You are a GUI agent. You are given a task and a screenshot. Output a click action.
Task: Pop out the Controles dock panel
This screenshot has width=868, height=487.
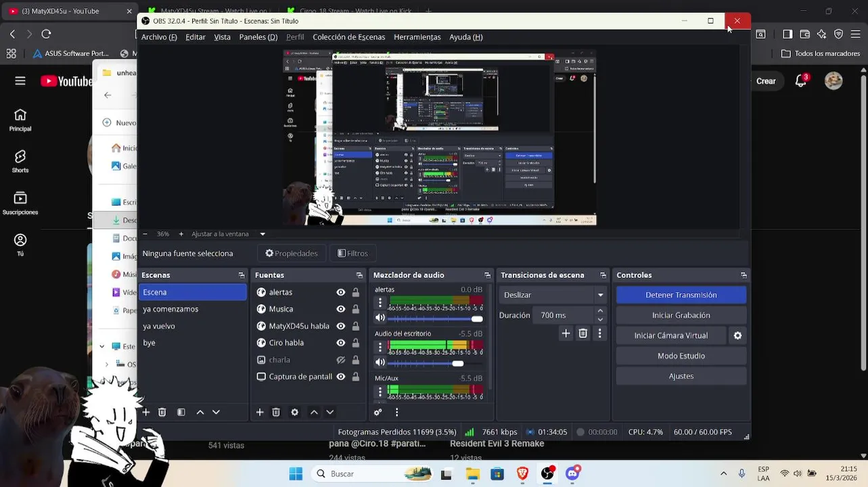tap(744, 275)
